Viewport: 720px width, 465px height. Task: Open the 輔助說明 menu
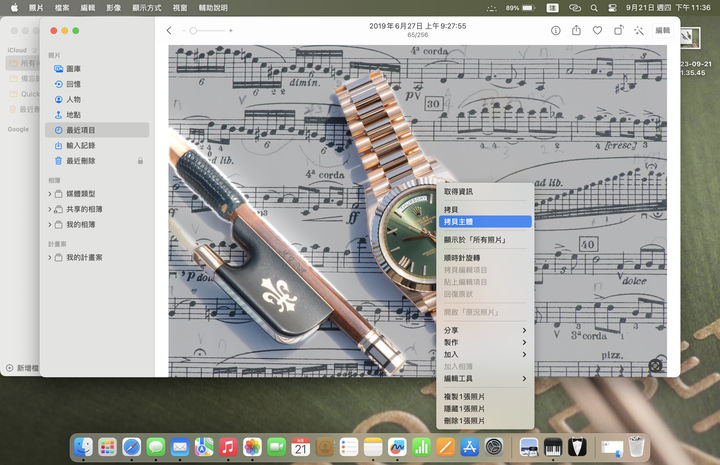[213, 8]
